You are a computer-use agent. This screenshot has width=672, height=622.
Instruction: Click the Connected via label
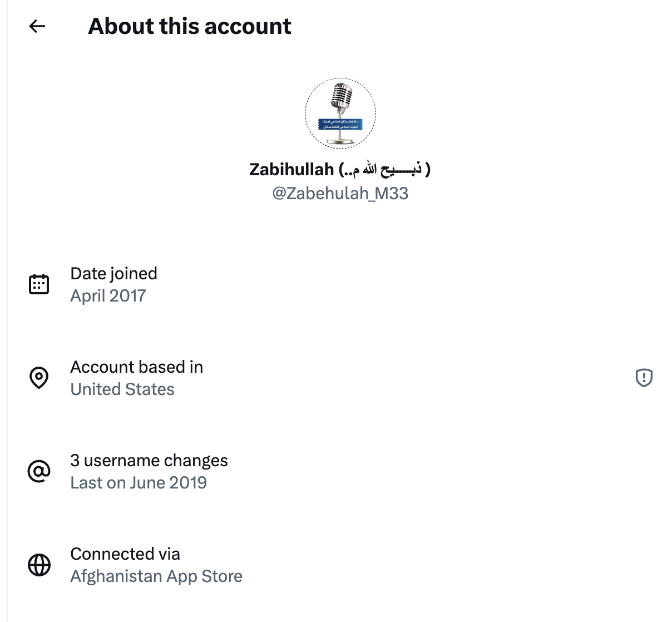(125, 554)
